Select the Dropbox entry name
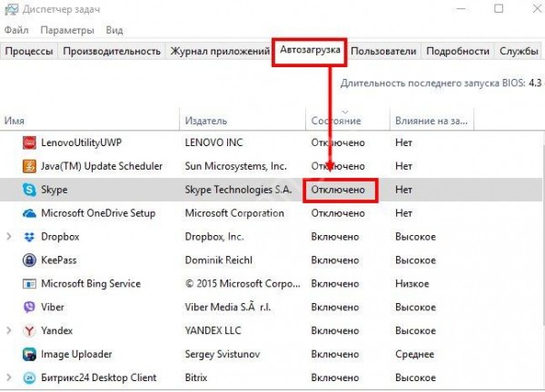This screenshot has height=392, width=545. point(60,237)
